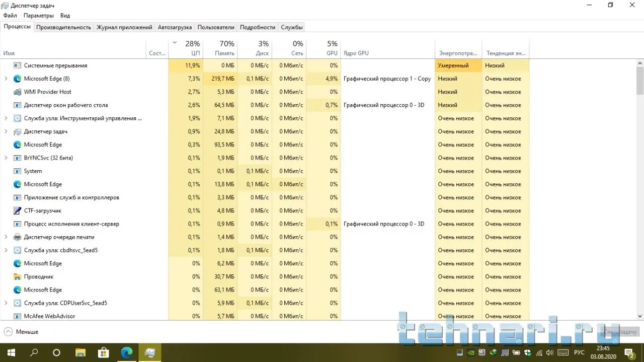
Task: Open Microsoft Edge from the taskbar
Action: pos(126,352)
